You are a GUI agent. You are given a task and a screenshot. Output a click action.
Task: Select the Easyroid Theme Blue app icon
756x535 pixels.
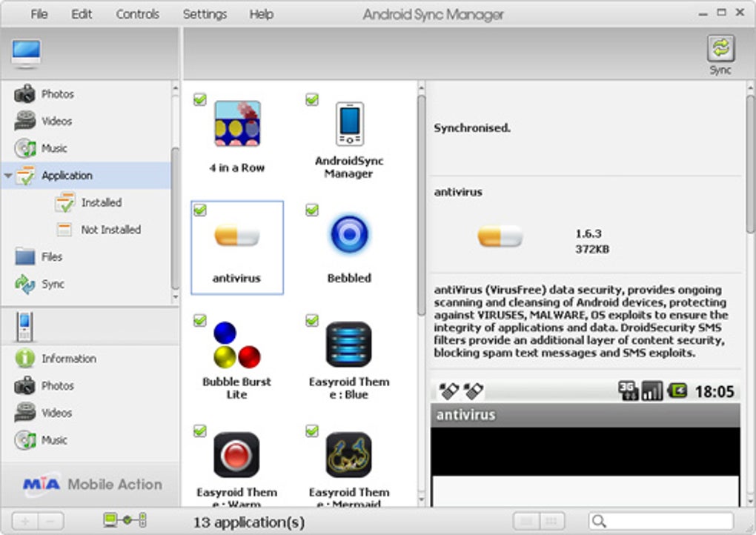click(349, 345)
